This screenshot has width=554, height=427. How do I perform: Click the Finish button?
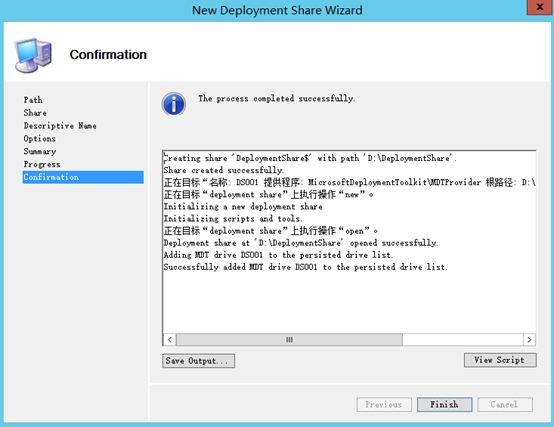point(444,404)
